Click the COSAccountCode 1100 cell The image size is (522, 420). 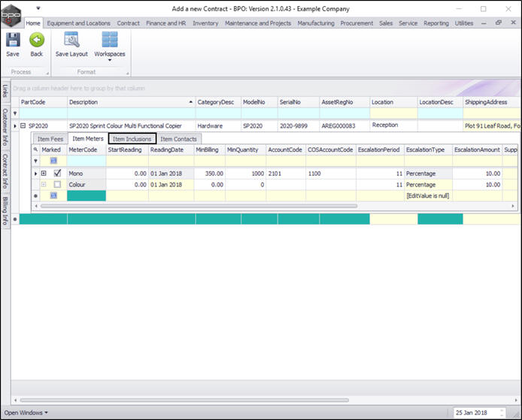(x=331, y=174)
